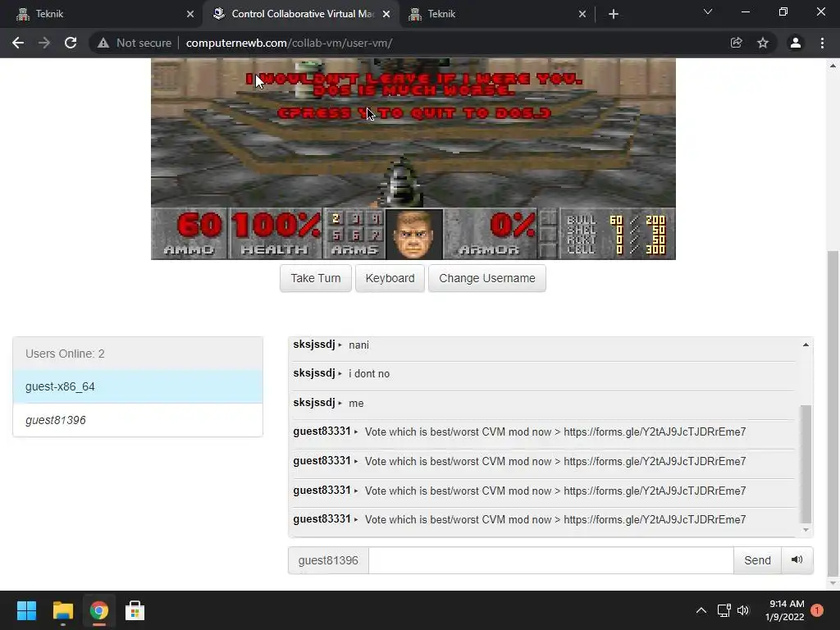Click the Doom VM display screen
The height and width of the screenshot is (630, 840).
413,159
